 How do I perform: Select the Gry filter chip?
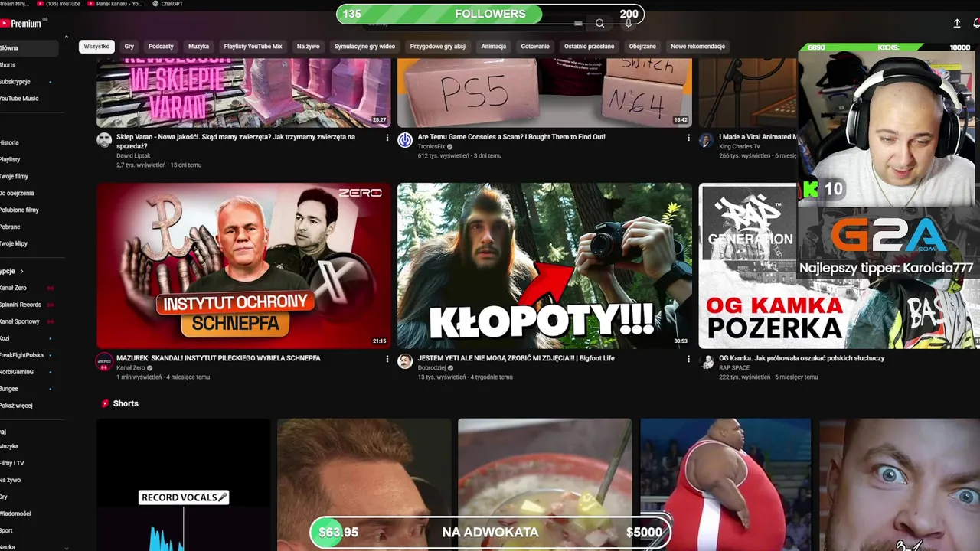coord(129,47)
